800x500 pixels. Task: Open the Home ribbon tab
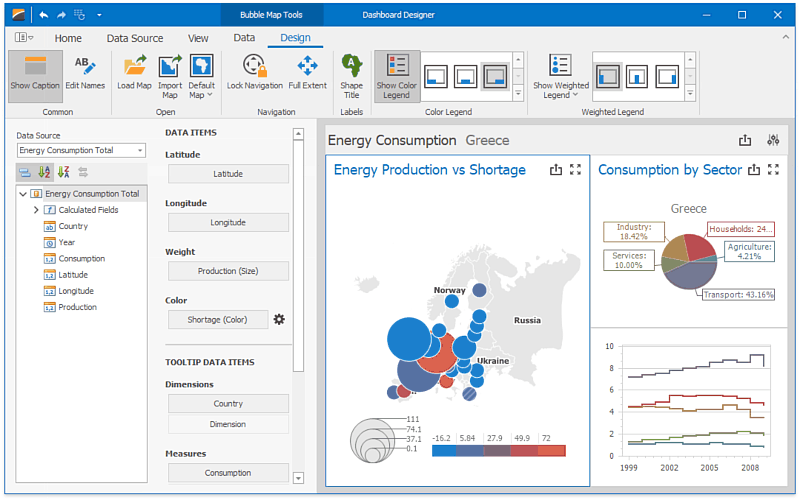tap(68, 38)
